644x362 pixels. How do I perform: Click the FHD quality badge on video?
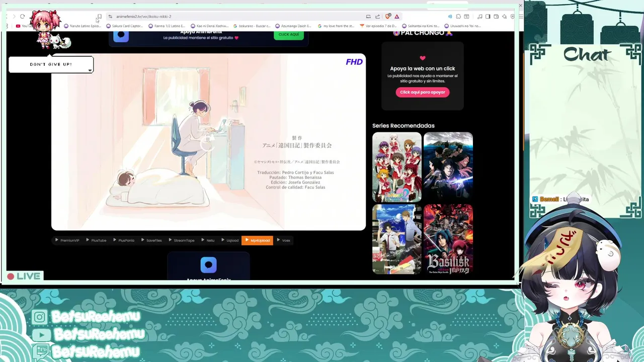click(x=354, y=62)
